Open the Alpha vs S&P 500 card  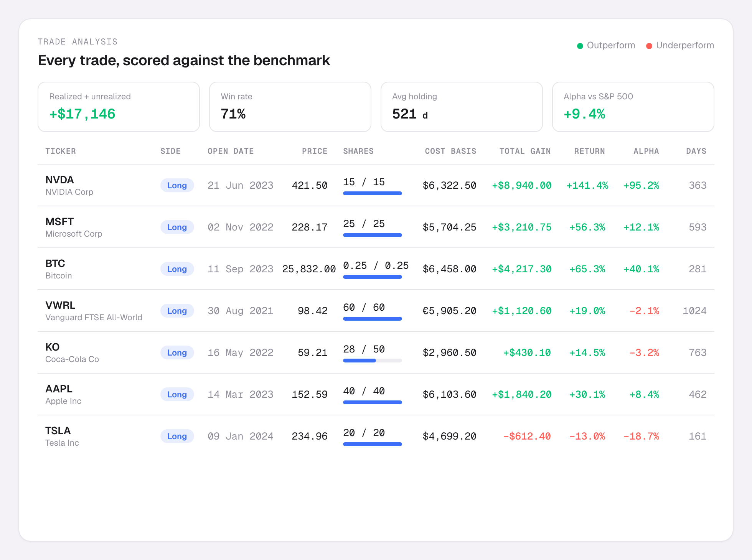(x=633, y=107)
